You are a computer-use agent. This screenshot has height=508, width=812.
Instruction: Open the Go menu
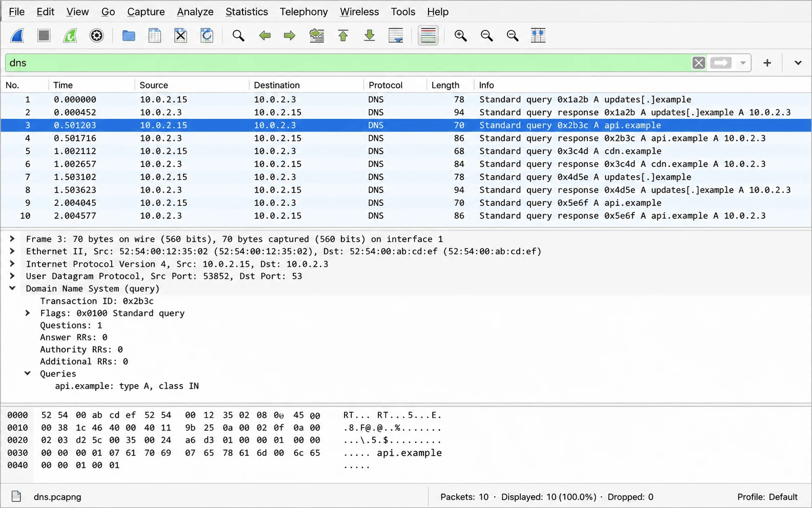[108, 12]
